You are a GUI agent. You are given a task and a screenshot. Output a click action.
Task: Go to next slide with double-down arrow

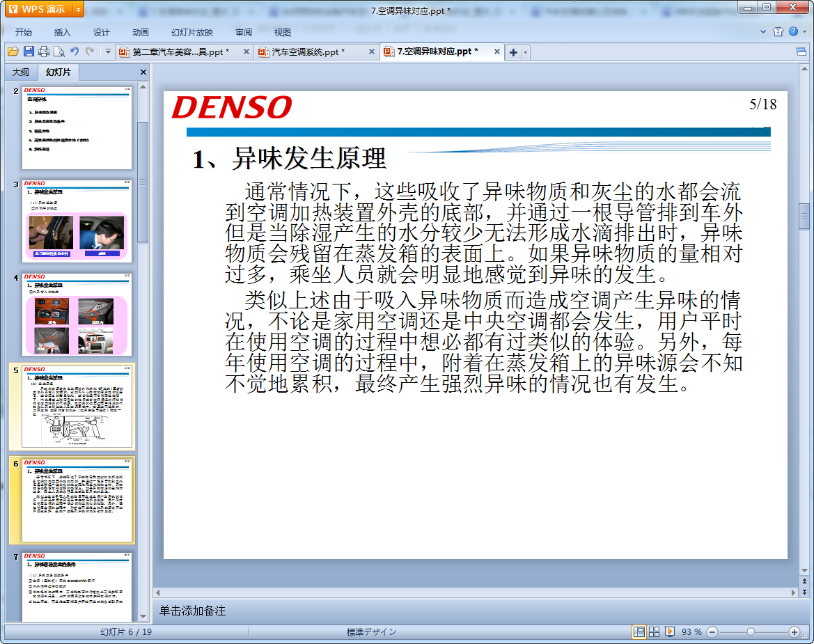pyautogui.click(x=804, y=592)
